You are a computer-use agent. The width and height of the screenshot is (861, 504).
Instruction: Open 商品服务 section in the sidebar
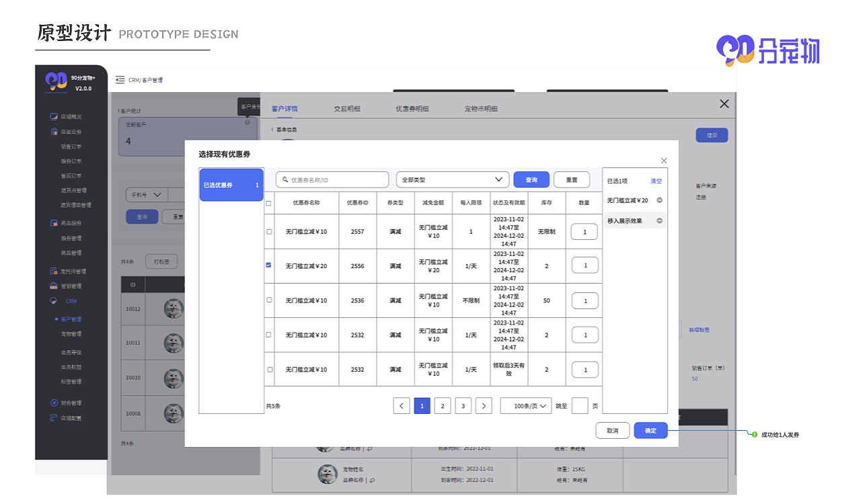pyautogui.click(x=66, y=223)
